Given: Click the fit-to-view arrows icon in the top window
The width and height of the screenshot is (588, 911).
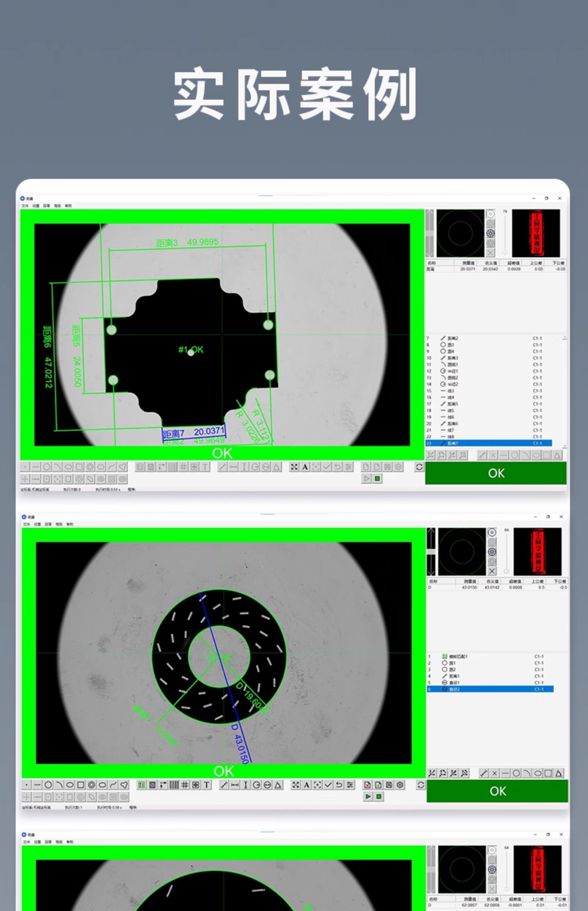Looking at the screenshot, I should [294, 467].
